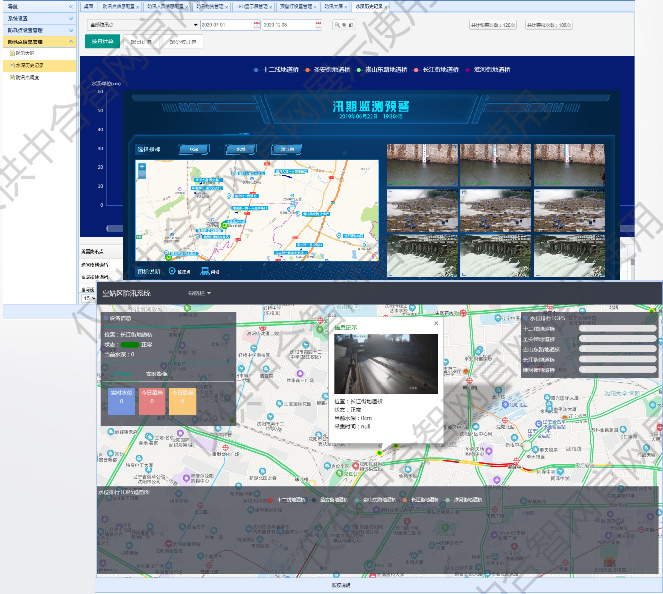The height and width of the screenshot is (594, 663).
Task: Toggle the first legend dot in chart header
Action: [256, 71]
